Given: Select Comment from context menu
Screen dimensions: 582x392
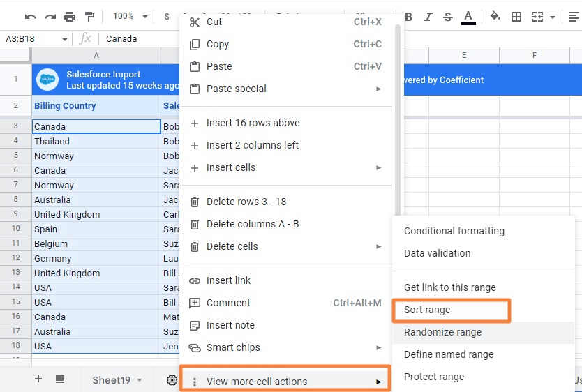Looking at the screenshot, I should [285, 303].
